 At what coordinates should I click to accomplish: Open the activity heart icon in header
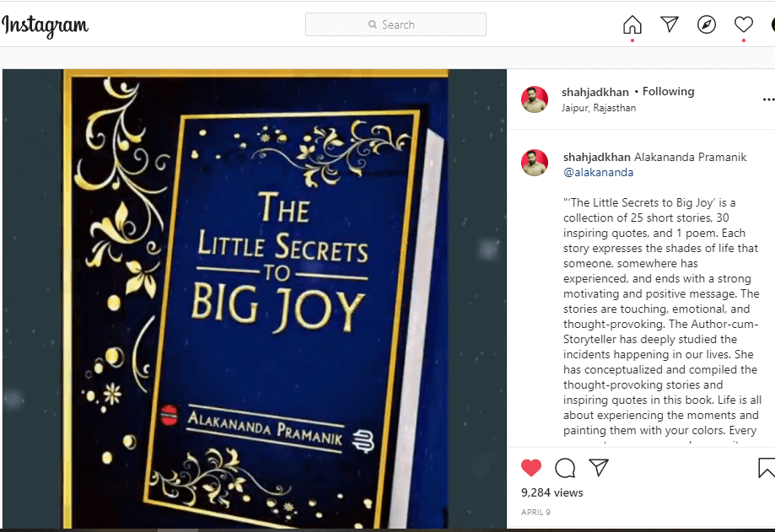(743, 24)
